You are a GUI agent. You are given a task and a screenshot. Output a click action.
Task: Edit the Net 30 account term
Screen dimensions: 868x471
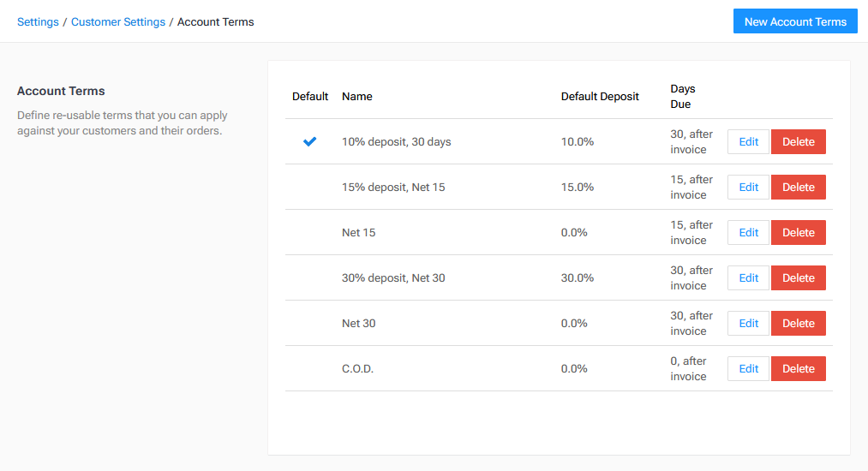[x=748, y=324]
